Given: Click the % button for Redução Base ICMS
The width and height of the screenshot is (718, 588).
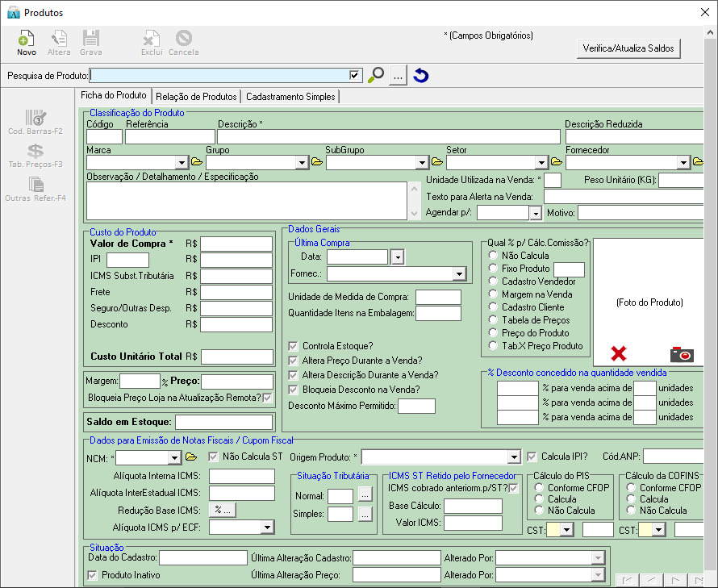Looking at the screenshot, I should click(221, 510).
